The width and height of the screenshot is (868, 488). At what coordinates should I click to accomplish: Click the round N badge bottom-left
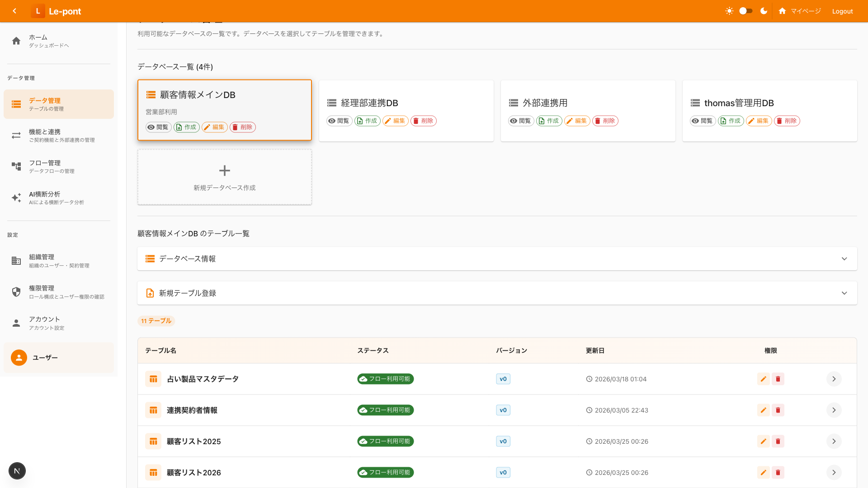[17, 471]
